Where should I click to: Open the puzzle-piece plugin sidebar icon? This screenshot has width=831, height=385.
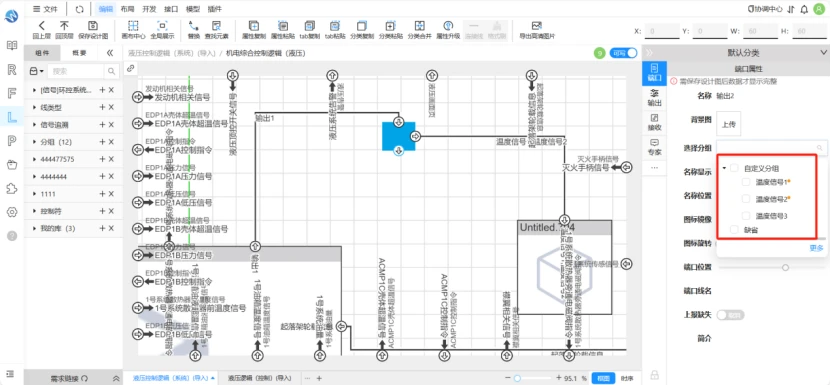pyautogui.click(x=12, y=188)
